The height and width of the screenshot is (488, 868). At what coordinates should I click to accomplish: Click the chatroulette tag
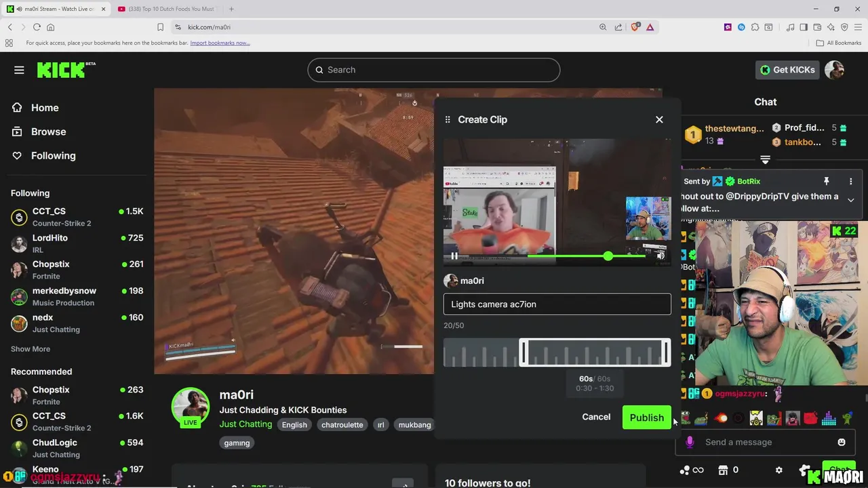pyautogui.click(x=342, y=425)
